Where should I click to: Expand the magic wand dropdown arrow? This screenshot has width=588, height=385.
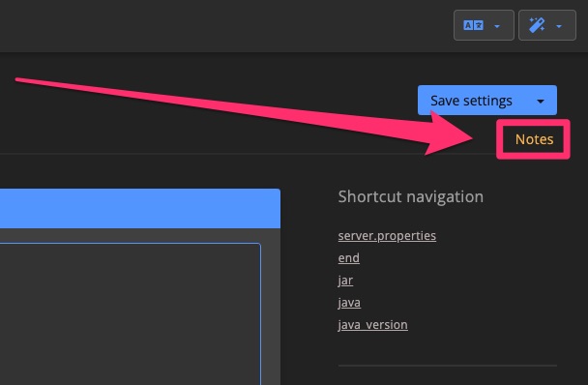coord(559,26)
